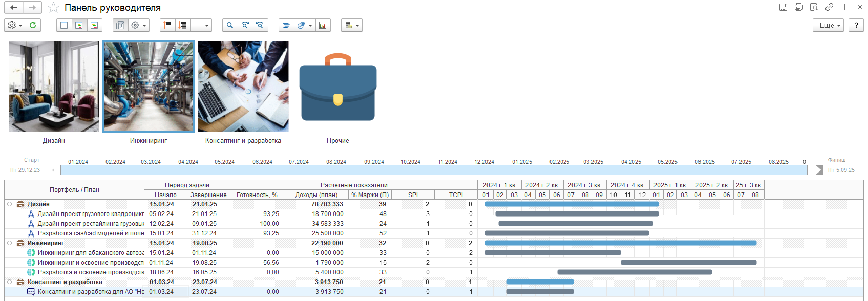Image resolution: width=868 pixels, height=301 pixels.
Task: Click the bar chart diagram icon
Action: point(323,25)
